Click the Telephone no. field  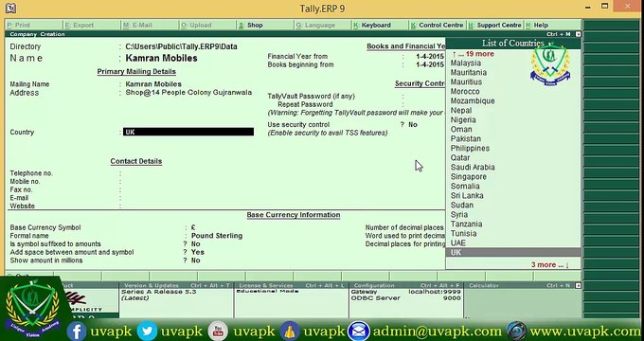coord(188,173)
